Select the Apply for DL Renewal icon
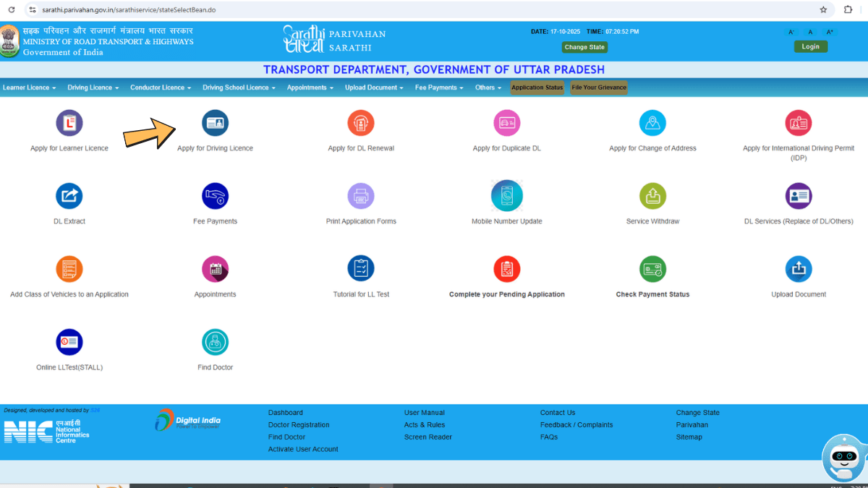 [361, 123]
